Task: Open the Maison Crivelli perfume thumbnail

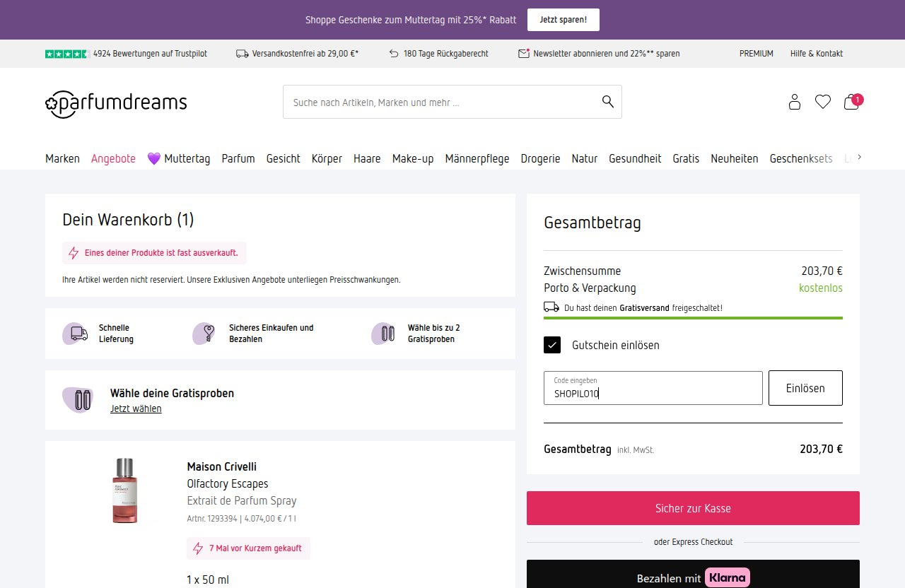Action: click(125, 490)
